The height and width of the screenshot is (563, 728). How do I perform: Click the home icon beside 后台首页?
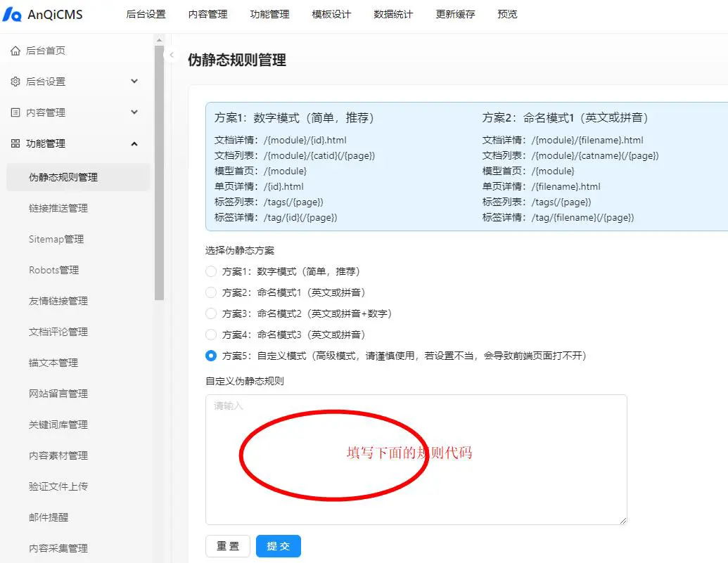[x=15, y=51]
